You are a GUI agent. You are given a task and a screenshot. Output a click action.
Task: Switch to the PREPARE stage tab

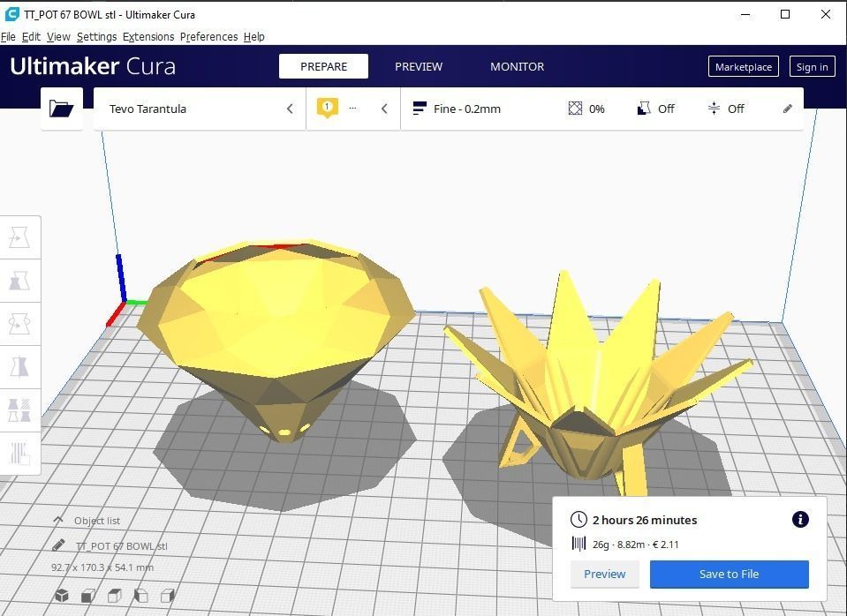[x=323, y=66]
